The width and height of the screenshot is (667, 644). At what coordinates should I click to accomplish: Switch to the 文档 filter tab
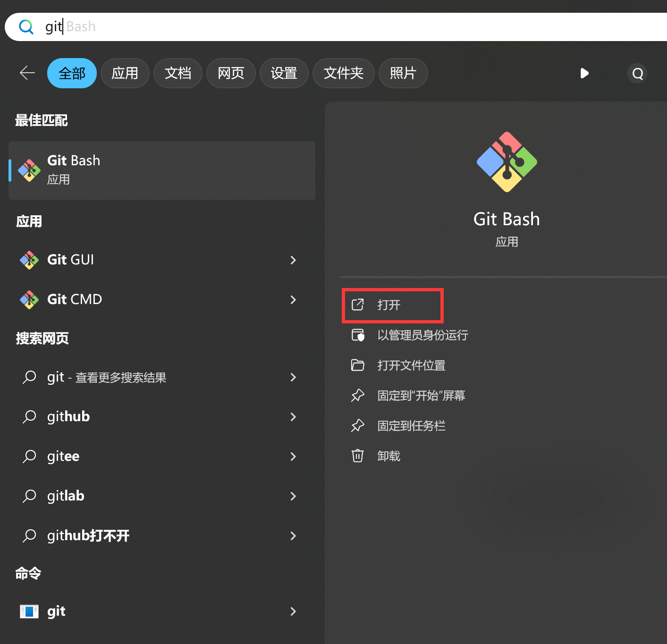coord(178,73)
